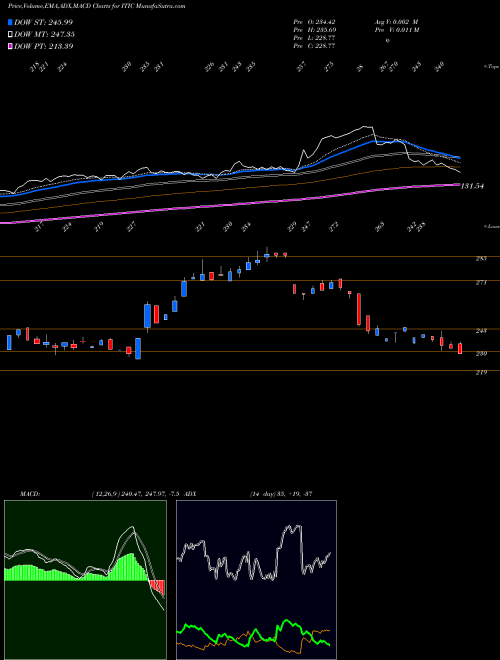This screenshot has width=500, height=660.
Task: Click the white DOW MT legend swatch
Action: (10, 34)
